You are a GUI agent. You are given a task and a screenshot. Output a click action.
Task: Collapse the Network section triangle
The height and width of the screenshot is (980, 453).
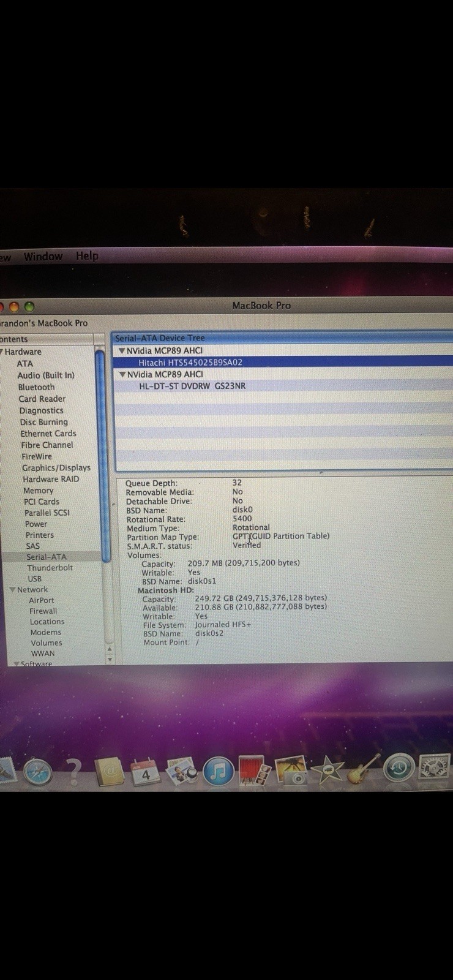coord(12,589)
